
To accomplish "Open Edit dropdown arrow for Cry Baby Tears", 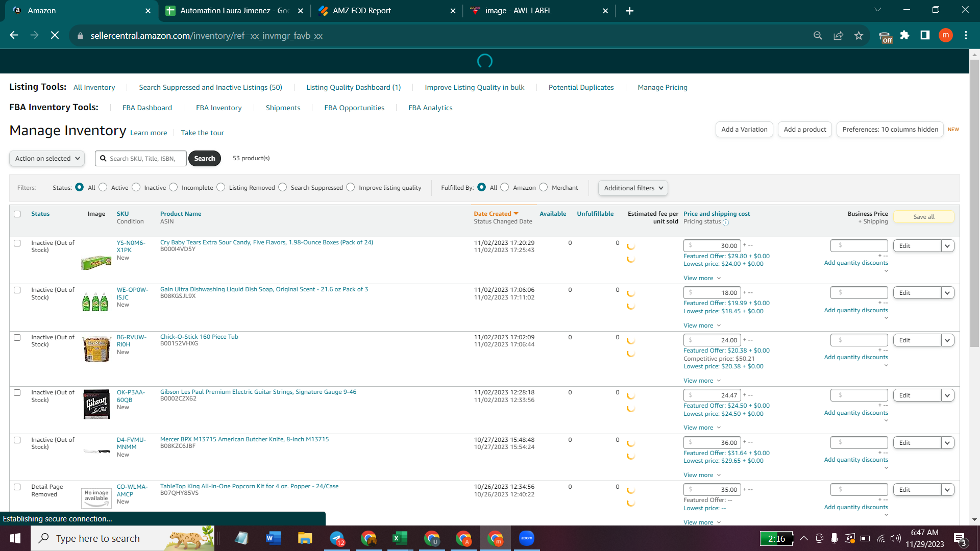I will [x=948, y=246].
